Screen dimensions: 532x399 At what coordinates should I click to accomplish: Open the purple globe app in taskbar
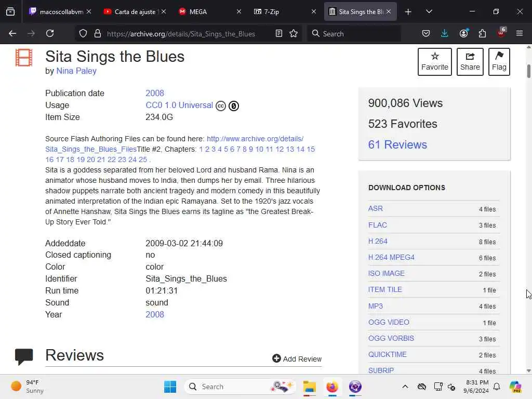coord(355,387)
